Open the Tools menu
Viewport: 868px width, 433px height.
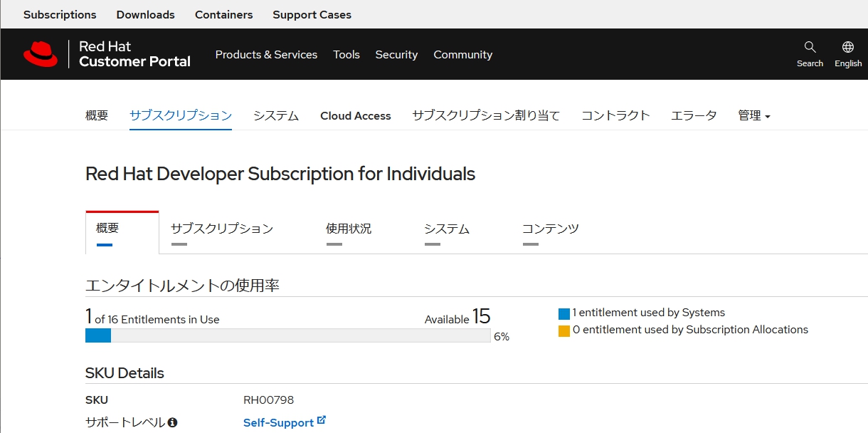point(346,54)
